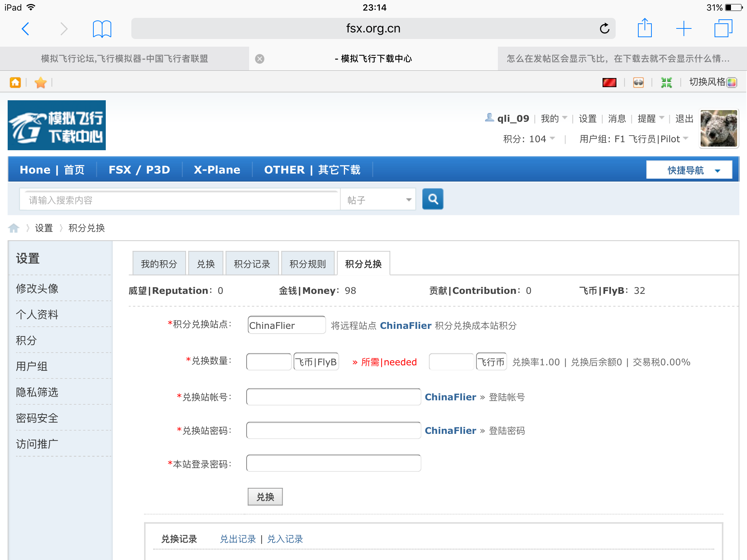Focus the 请输入搜索内容 search field
Viewport: 747px width, 560px height.
(x=180, y=200)
